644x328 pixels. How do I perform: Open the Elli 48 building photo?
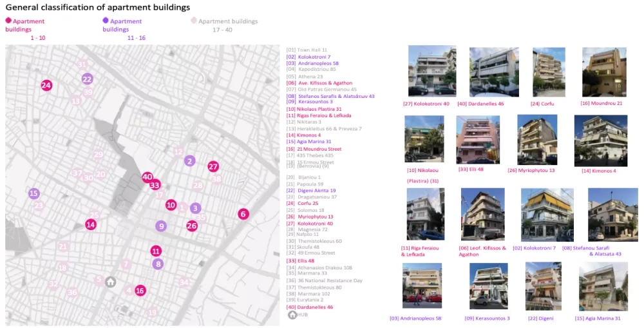click(478, 140)
